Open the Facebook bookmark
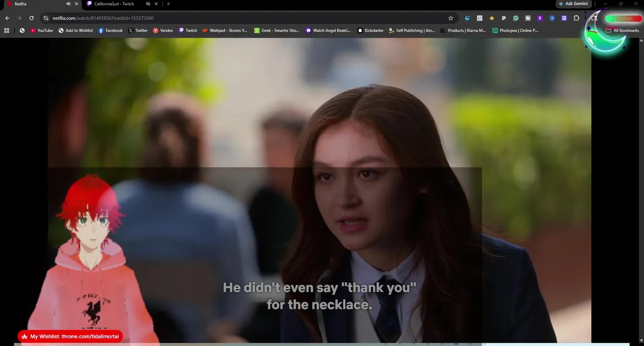 coord(111,30)
